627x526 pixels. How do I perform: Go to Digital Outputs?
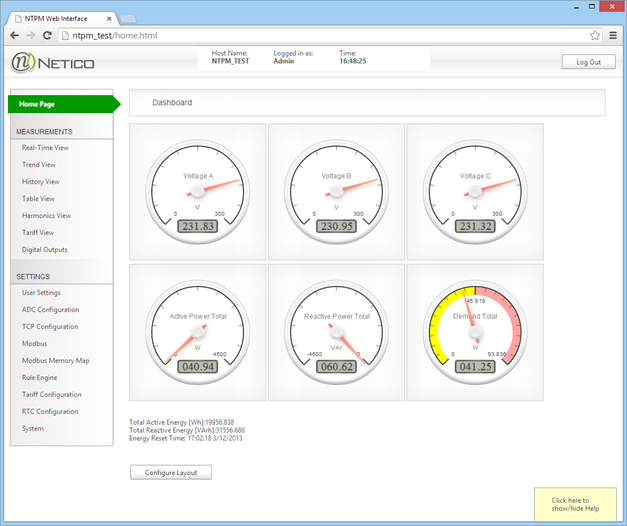[44, 250]
